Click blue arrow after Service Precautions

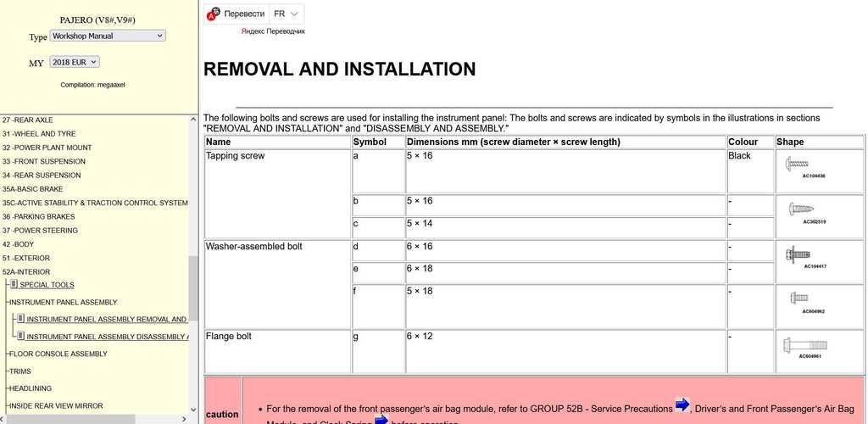click(x=682, y=405)
